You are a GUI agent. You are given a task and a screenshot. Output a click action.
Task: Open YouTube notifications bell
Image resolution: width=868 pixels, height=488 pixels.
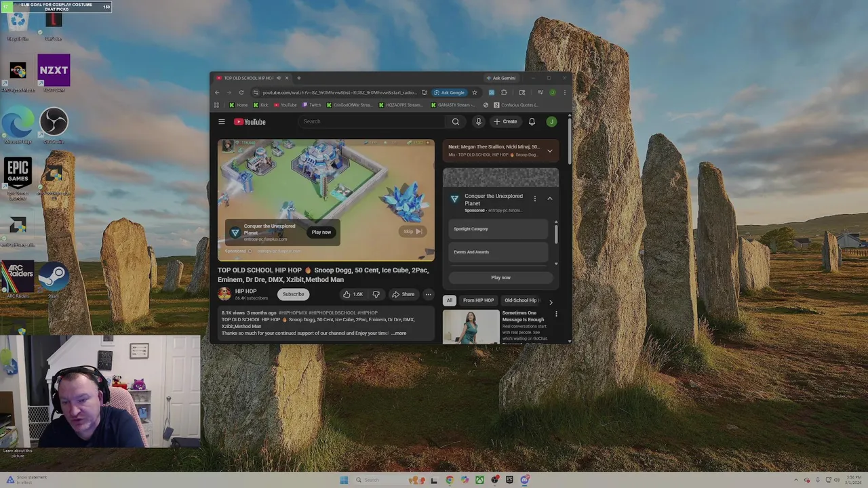[532, 122]
